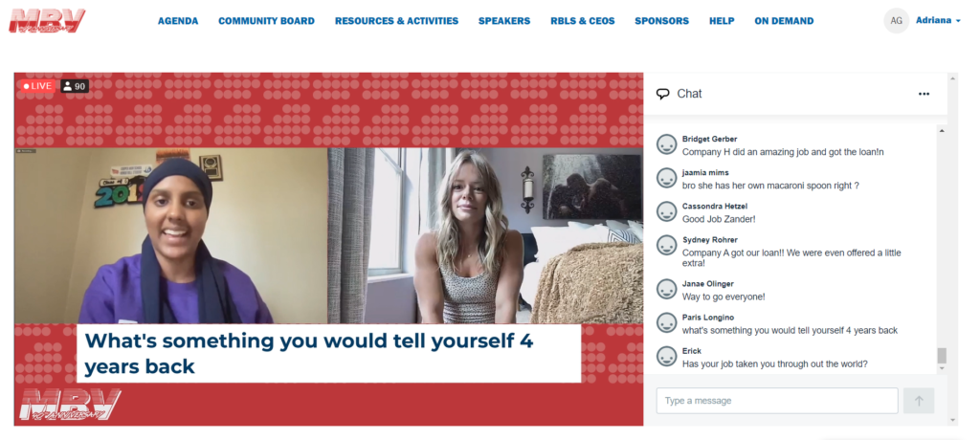This screenshot has height=440, width=980.
Task: Click the AG user avatar circle
Action: 896,21
